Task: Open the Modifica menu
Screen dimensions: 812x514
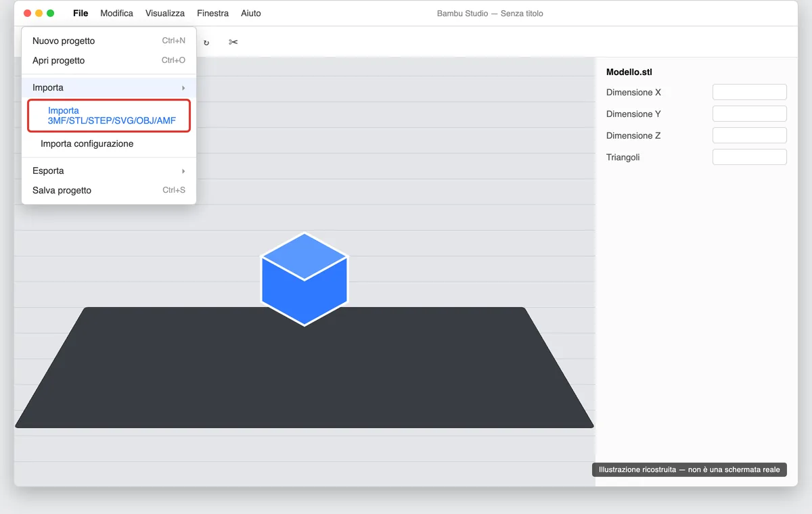Action: 116,13
